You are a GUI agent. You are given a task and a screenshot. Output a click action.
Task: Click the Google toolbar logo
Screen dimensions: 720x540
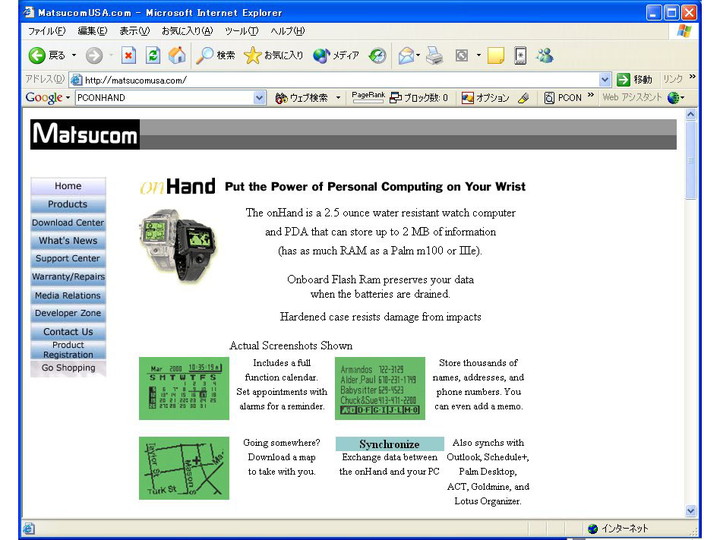[x=44, y=97]
